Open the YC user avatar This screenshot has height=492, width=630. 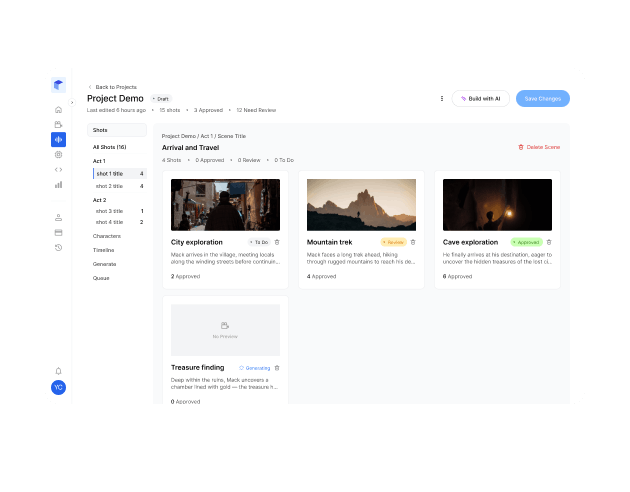58,387
